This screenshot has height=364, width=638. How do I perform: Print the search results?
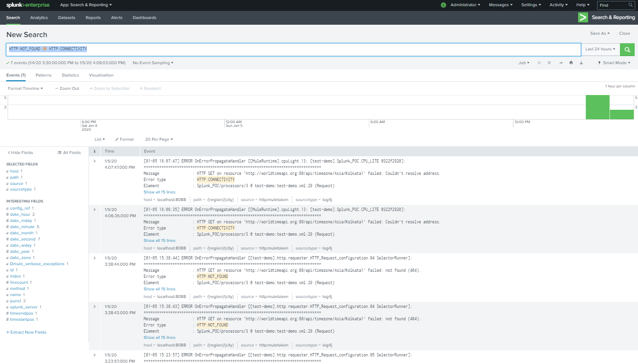tap(571, 63)
